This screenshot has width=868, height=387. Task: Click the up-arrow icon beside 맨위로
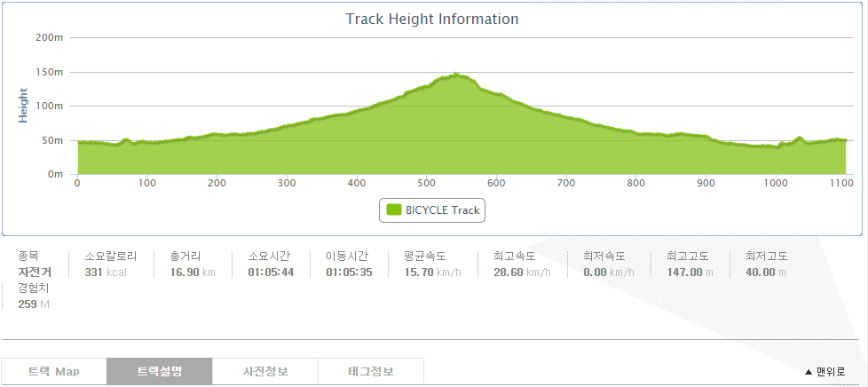point(808,372)
